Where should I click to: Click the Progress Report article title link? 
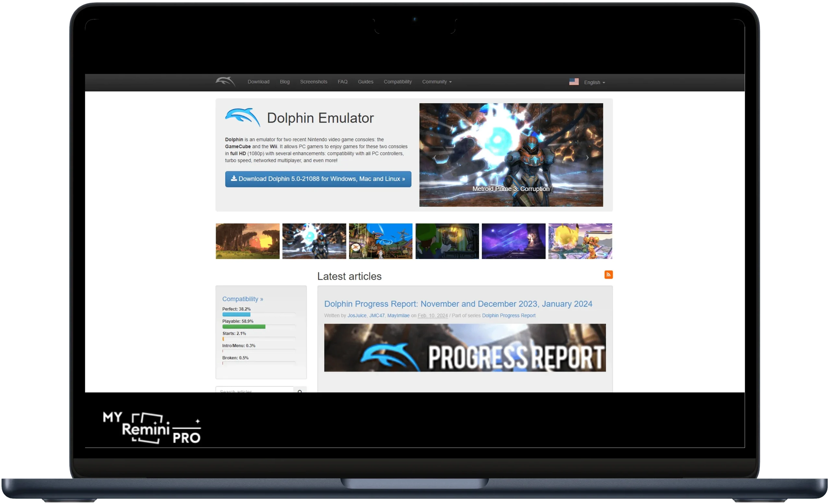pos(458,304)
